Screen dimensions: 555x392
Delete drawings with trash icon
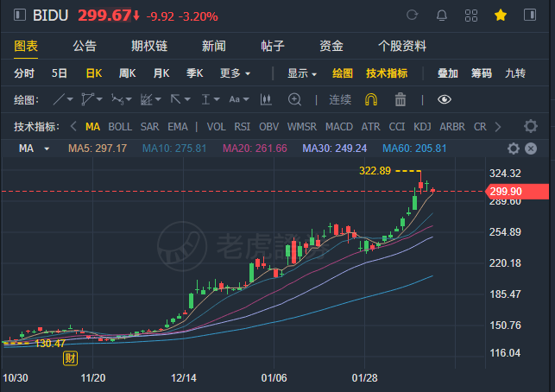(x=400, y=99)
